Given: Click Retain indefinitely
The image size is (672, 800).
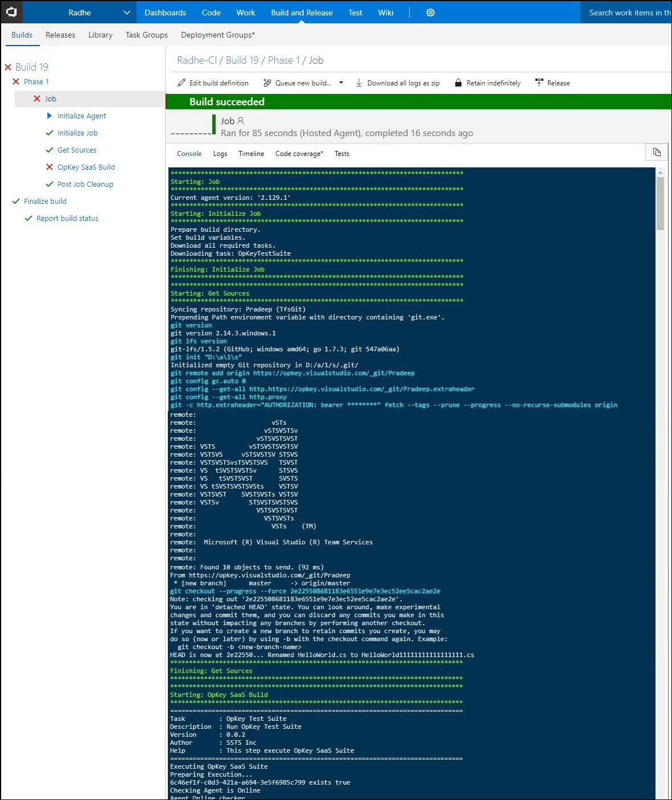Looking at the screenshot, I should tap(488, 83).
